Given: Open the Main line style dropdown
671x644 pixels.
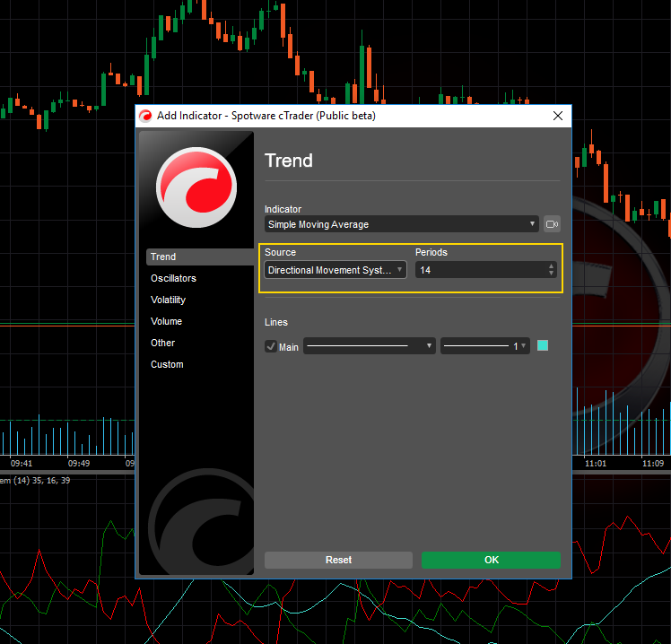Looking at the screenshot, I should coord(370,345).
